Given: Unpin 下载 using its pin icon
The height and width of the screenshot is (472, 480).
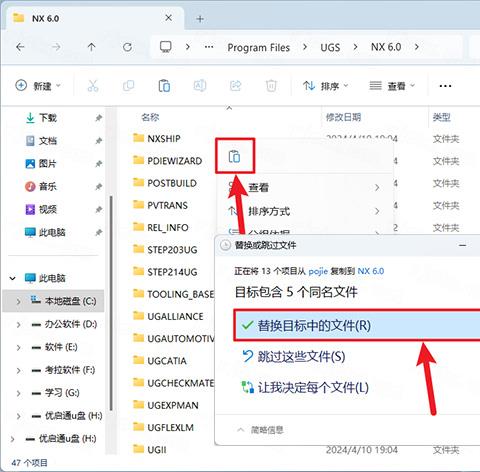Looking at the screenshot, I should tap(98, 118).
